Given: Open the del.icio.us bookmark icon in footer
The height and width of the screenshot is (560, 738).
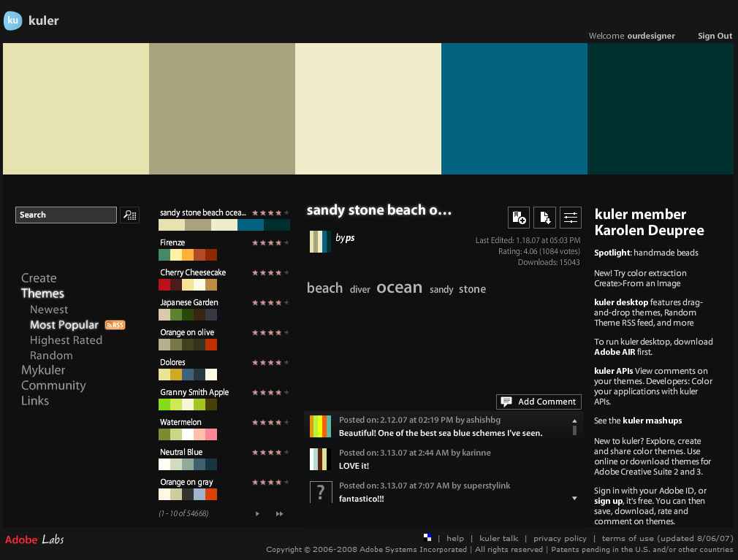Looking at the screenshot, I should tap(427, 537).
